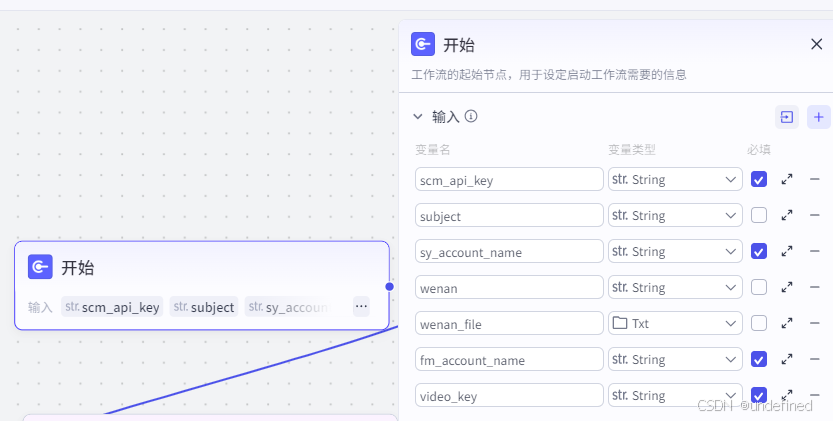Open type dropdown for video_key

coord(675,395)
